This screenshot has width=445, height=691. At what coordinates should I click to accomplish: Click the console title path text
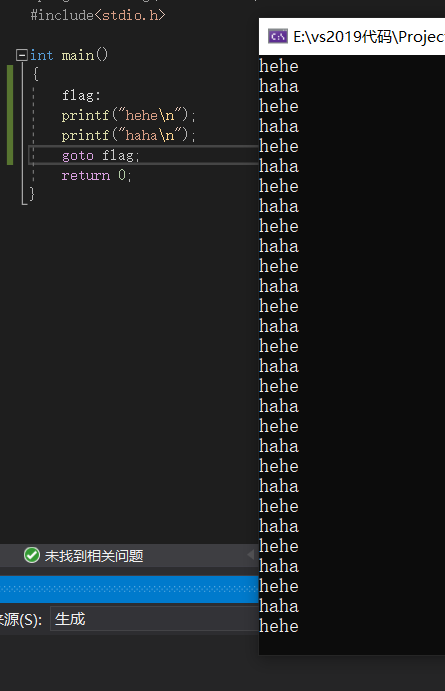pos(369,37)
